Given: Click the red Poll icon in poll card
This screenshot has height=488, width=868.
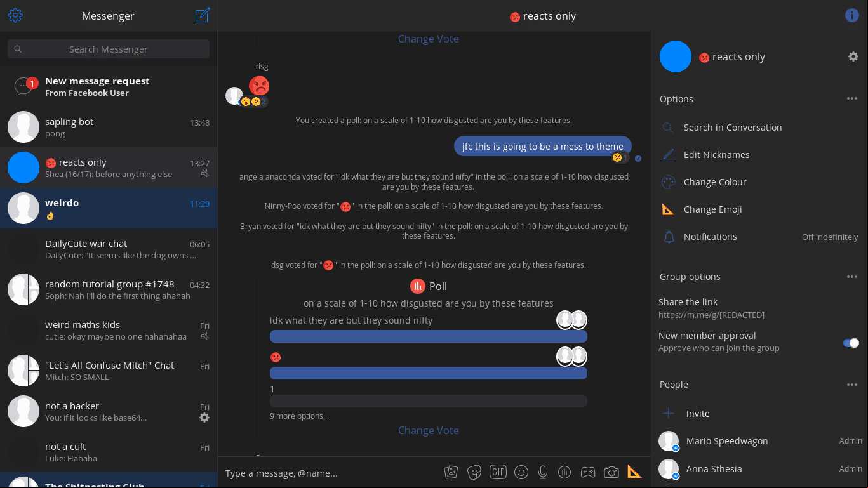Looking at the screenshot, I should point(417,286).
